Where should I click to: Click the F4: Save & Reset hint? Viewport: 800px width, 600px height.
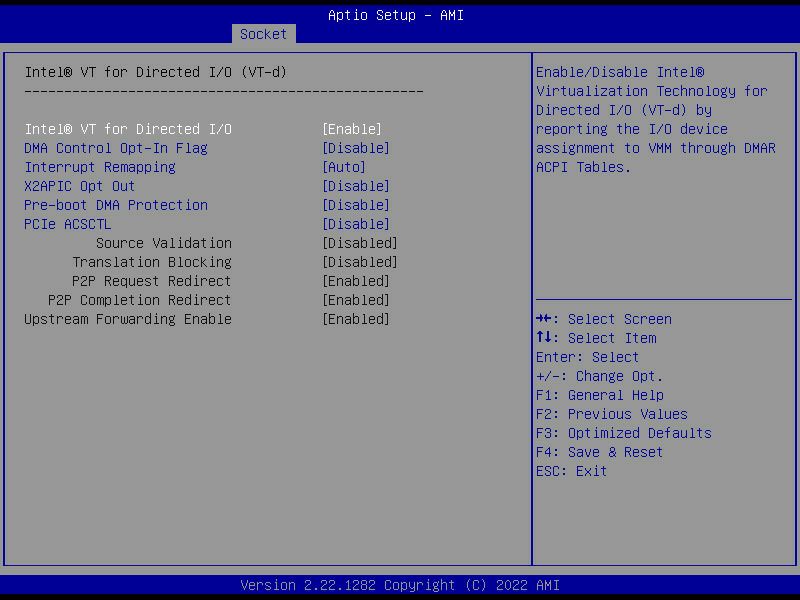(x=599, y=453)
